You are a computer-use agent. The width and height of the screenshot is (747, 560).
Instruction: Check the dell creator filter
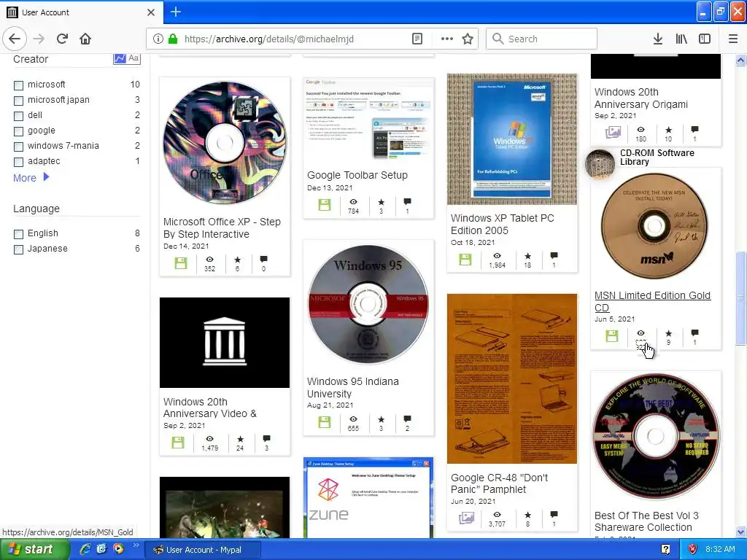coord(18,116)
